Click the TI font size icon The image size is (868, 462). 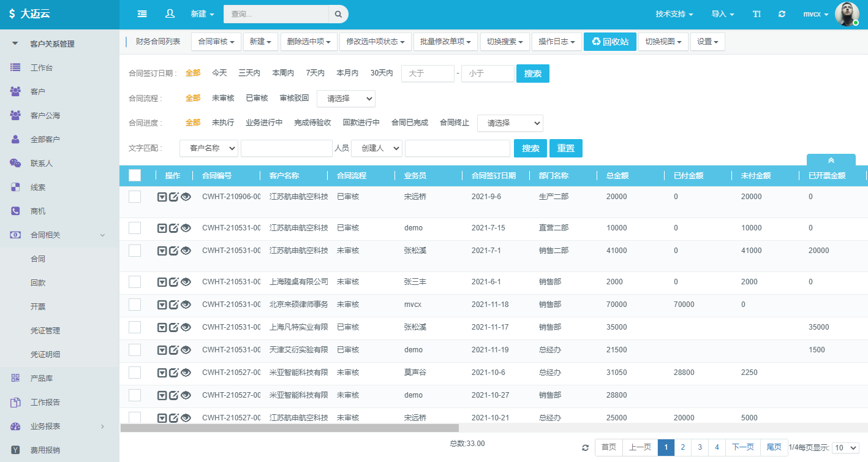(x=757, y=13)
